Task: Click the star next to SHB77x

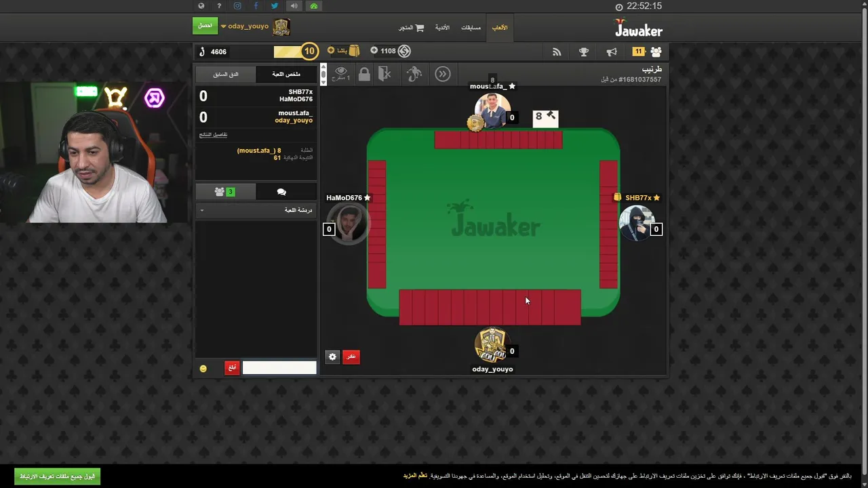Action: click(656, 198)
